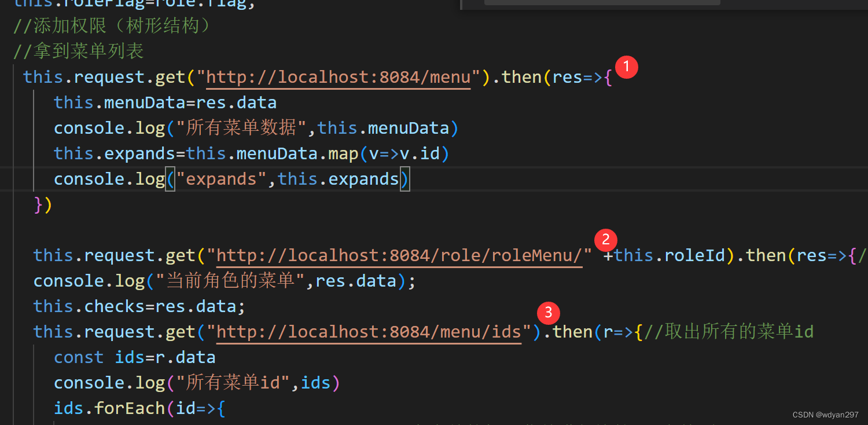868x425 pixels.
Task: Place cursor on this.checks=res.data; line
Action: (139, 306)
